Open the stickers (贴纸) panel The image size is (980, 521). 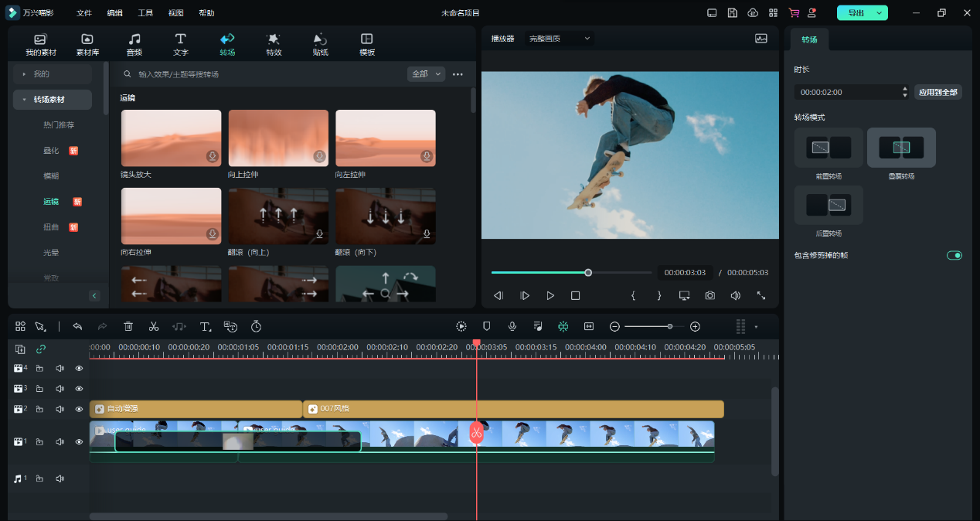point(320,45)
